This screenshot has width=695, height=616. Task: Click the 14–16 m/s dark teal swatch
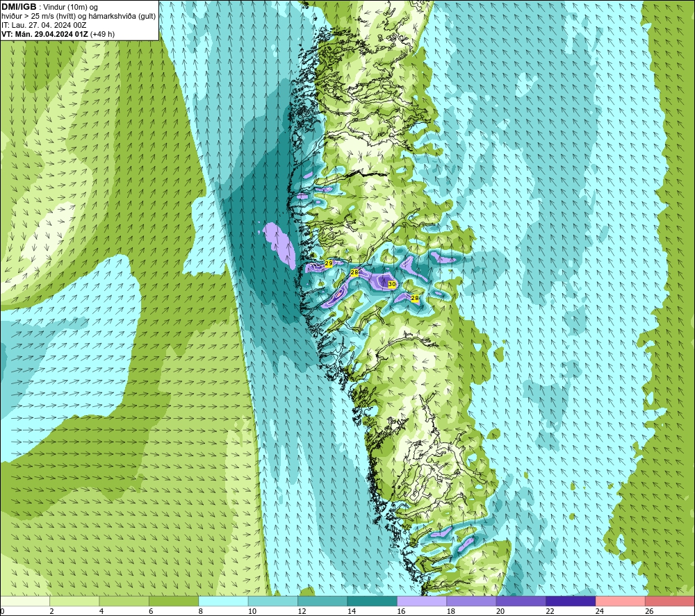[373, 601]
